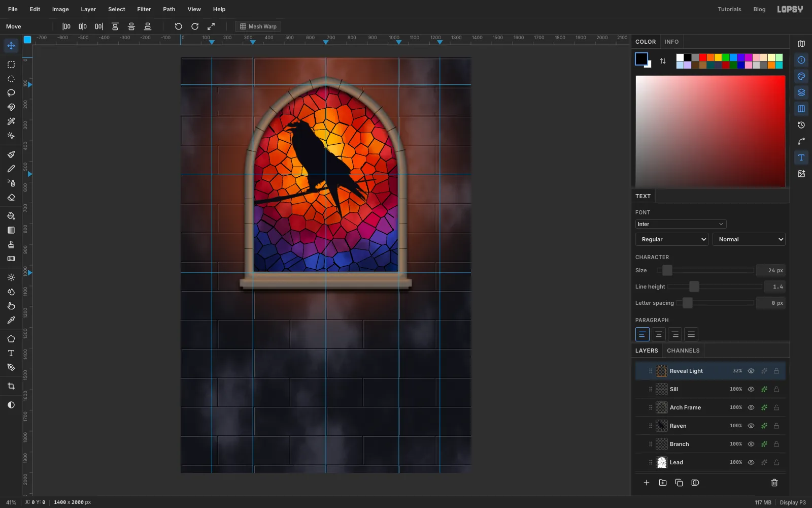Toggle visibility of Raven layer
This screenshot has width=812, height=508.
click(x=751, y=426)
